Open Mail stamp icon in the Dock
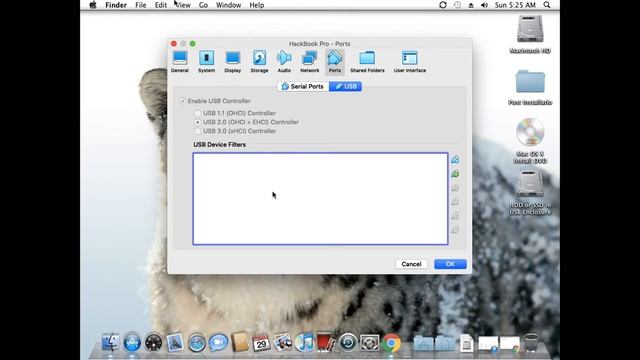The image size is (640, 360). 175,342
